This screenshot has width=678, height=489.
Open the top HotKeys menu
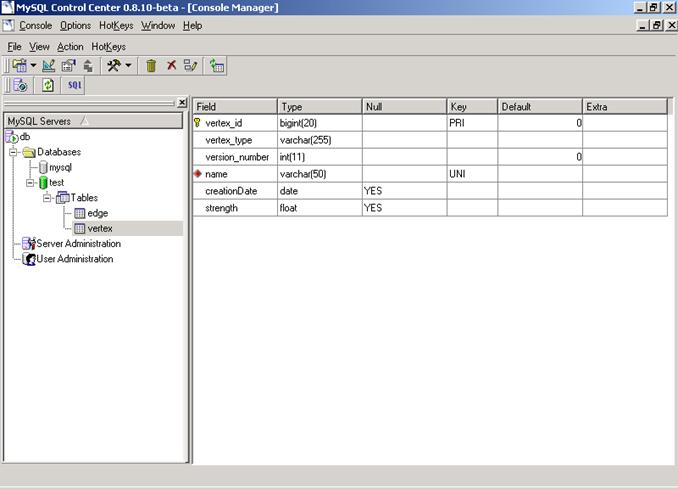click(116, 26)
